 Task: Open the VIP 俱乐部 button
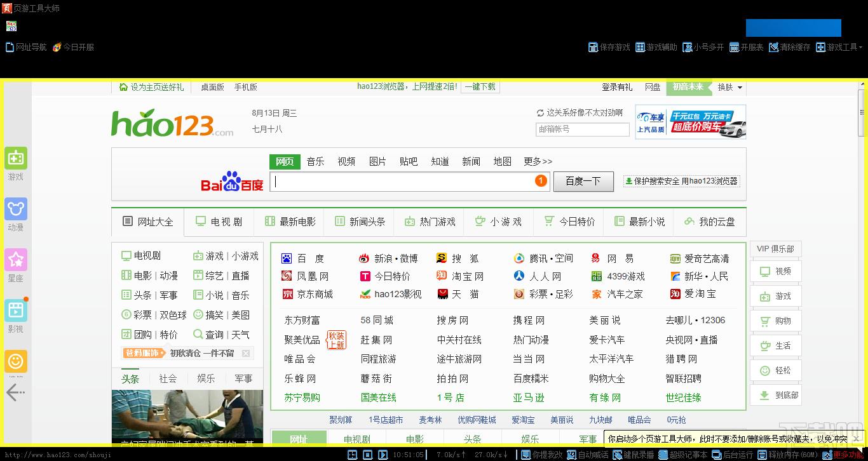(775, 249)
